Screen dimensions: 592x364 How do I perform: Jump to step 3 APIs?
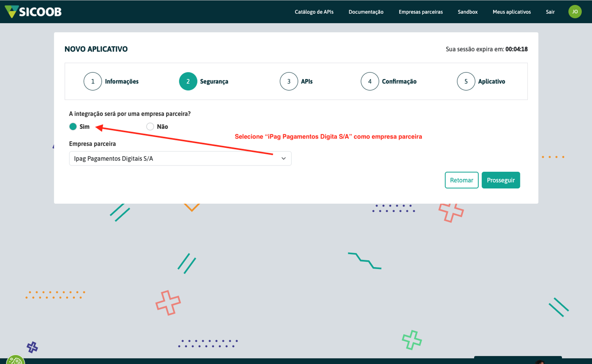[296, 81]
